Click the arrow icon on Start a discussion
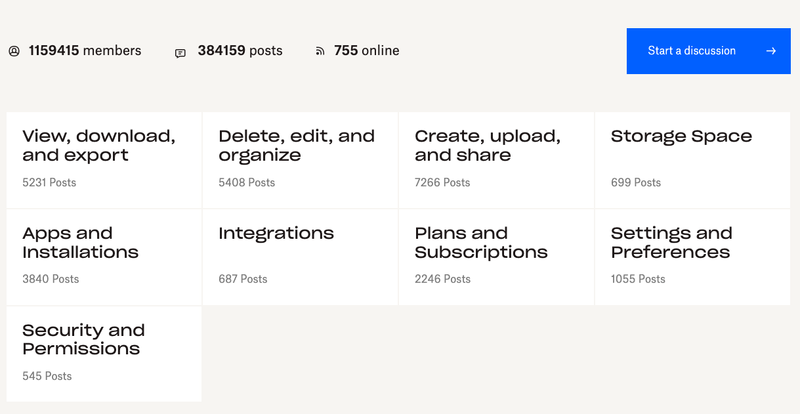 [x=771, y=51]
